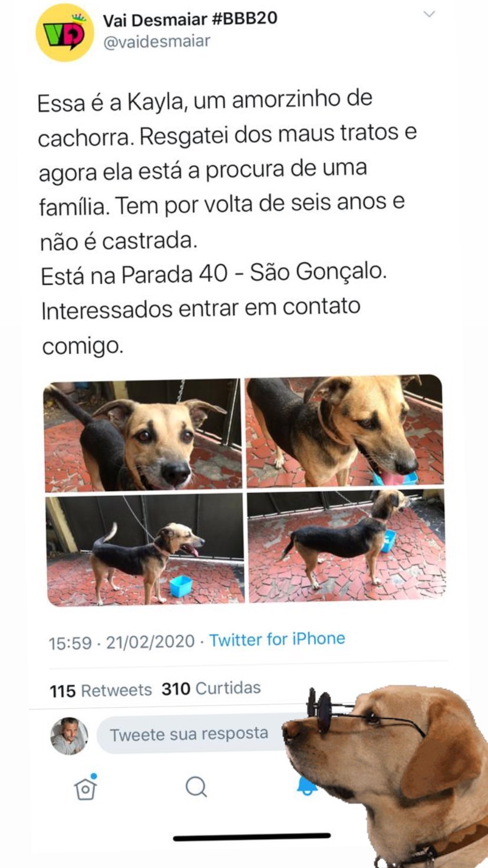488x868 pixels.
Task: Click the 15:59 · 21/02/2020 timestamp
Action: (x=121, y=642)
